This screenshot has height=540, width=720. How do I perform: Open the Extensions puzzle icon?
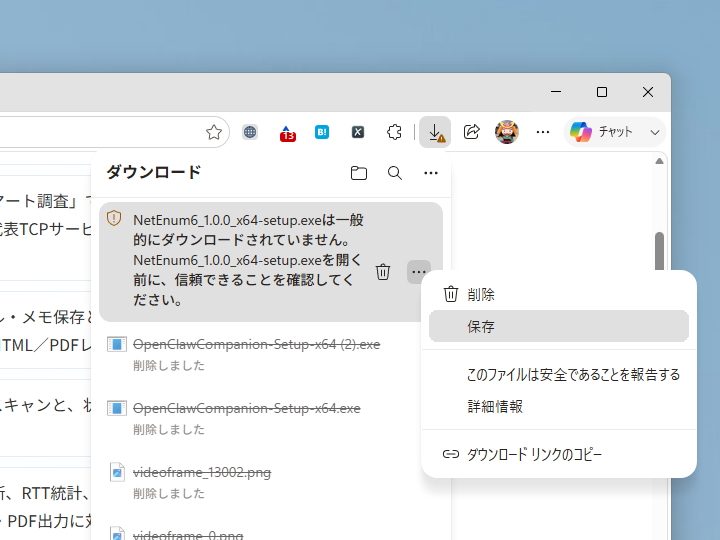coord(394,132)
